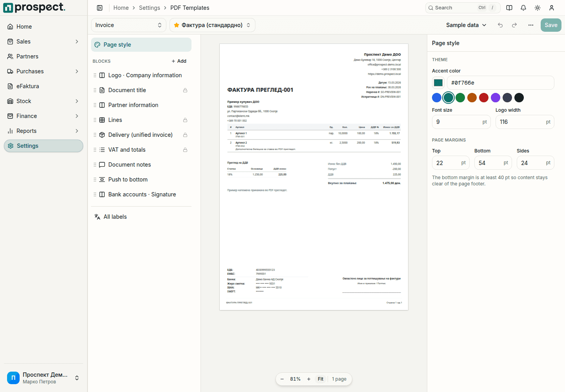Click the lock icon on Lines block

185,120
